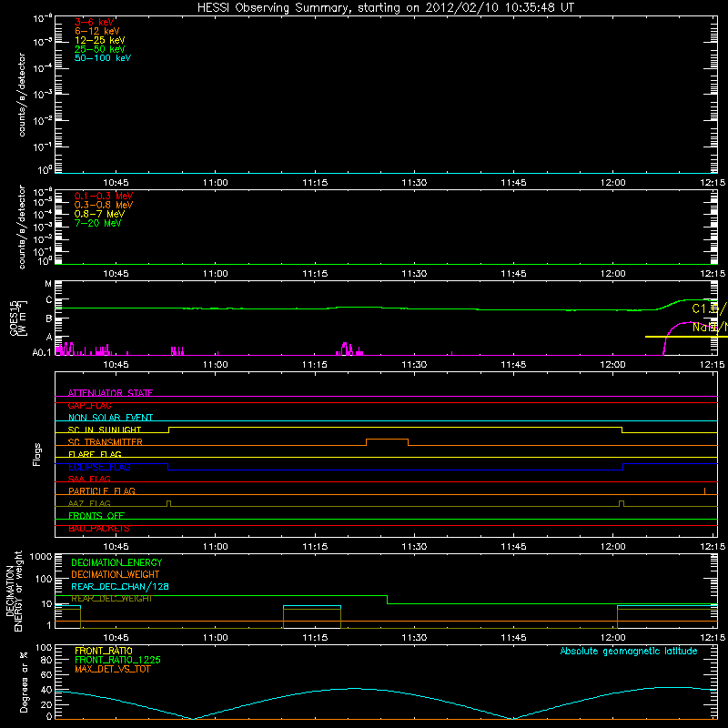Select the 0.3-0.8 MeV legend label
The image size is (728, 728).
coord(104,205)
